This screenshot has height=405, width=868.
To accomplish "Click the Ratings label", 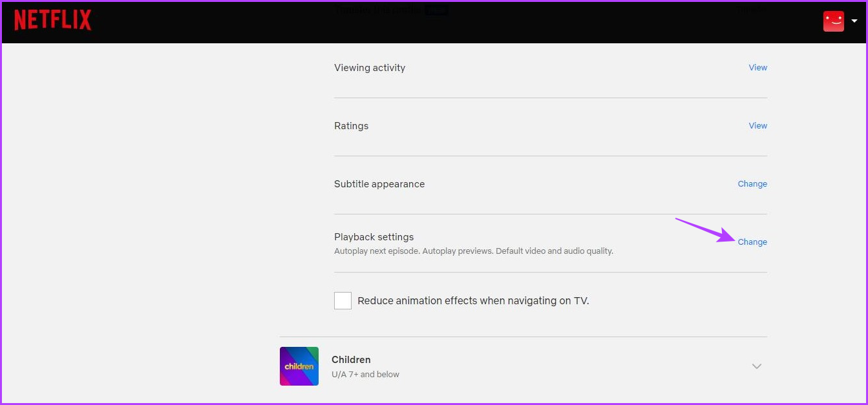I will pyautogui.click(x=351, y=126).
